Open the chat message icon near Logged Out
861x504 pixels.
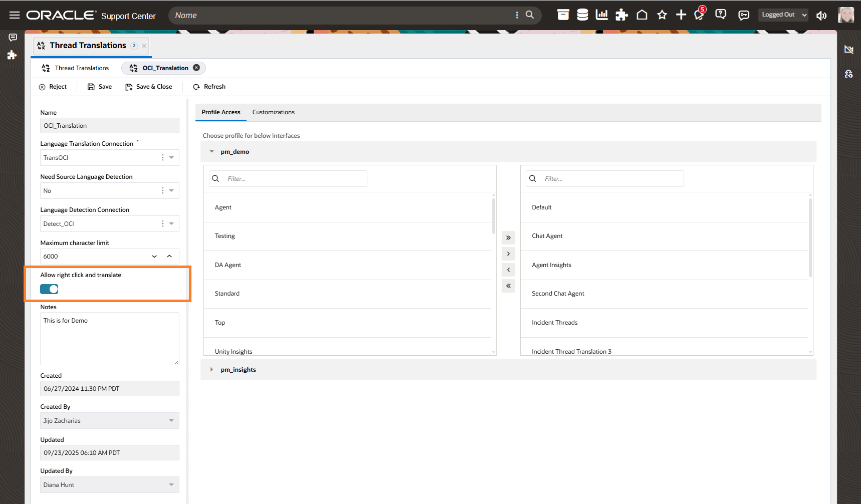tap(744, 15)
